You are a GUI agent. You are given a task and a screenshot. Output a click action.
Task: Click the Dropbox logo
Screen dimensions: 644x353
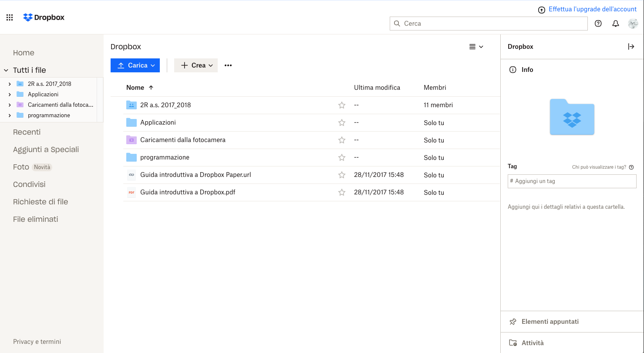coord(44,17)
